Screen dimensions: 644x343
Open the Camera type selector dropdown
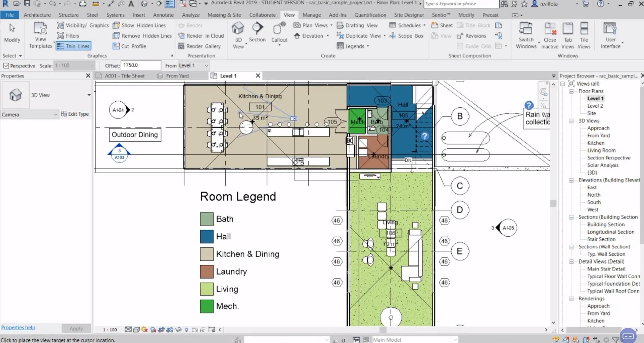pyautogui.click(x=30, y=114)
